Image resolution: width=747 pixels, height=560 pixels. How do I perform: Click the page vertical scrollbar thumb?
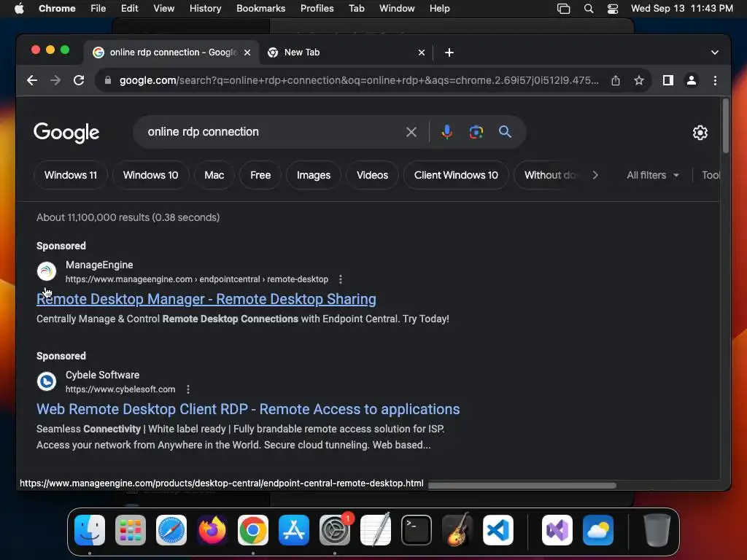click(726, 125)
